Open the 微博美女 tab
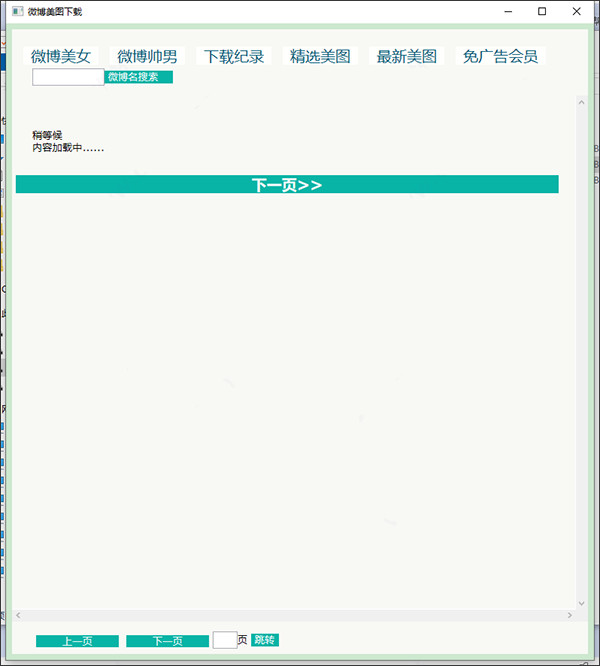600x666 pixels. tap(61, 56)
